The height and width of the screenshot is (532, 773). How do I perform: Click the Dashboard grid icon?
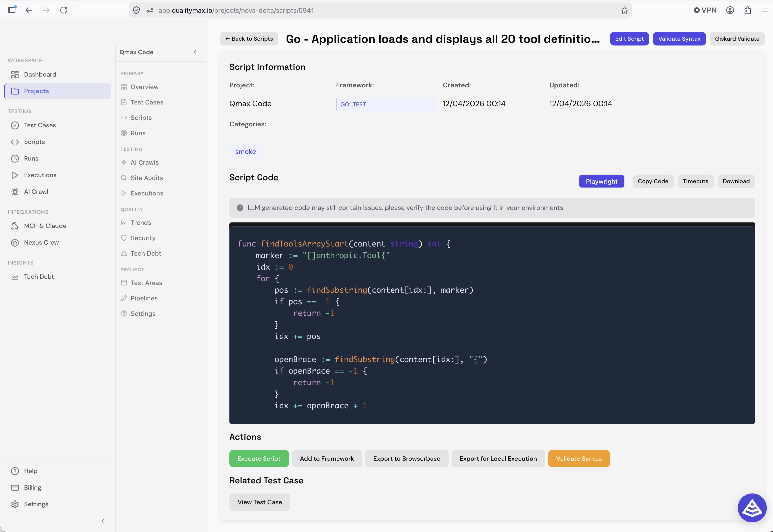(x=15, y=74)
